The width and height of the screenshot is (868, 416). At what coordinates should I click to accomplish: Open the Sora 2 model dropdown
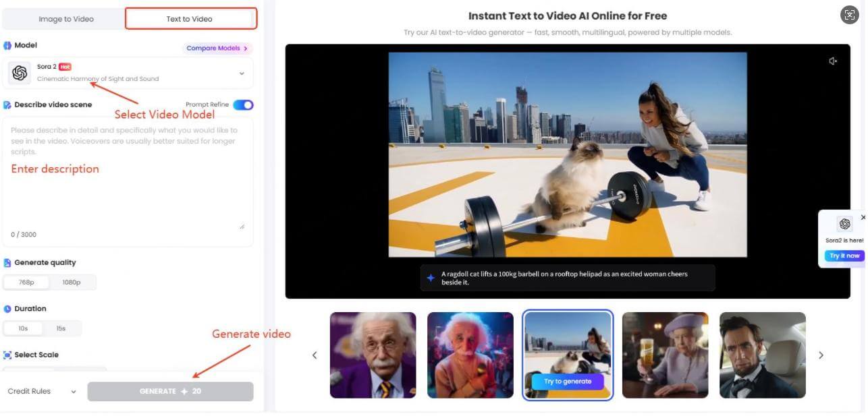coord(242,73)
